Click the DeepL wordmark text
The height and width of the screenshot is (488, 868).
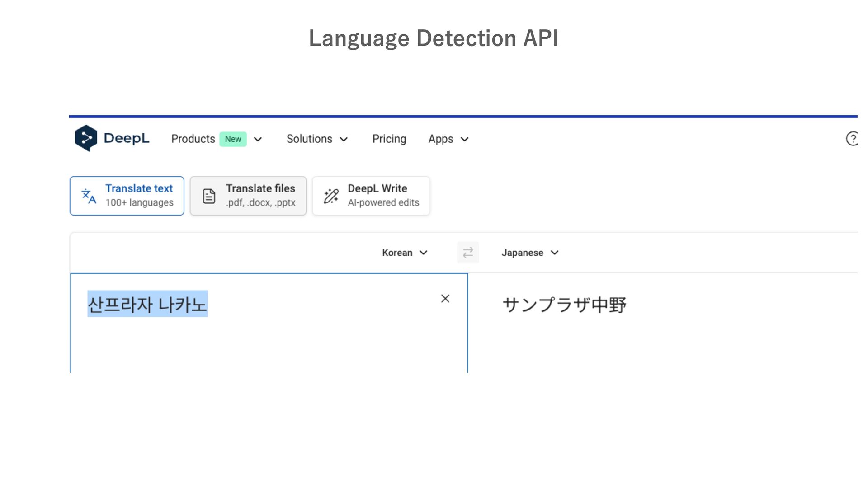click(126, 138)
